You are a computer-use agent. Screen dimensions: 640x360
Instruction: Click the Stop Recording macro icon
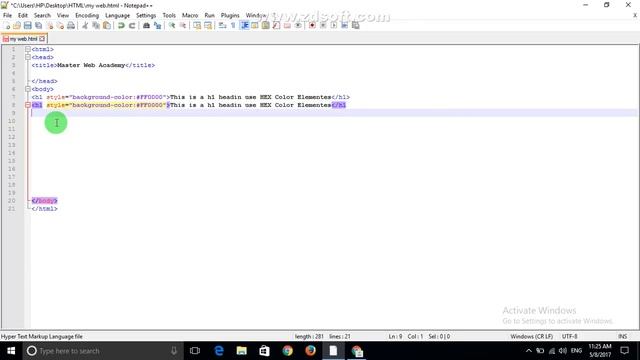[323, 25]
